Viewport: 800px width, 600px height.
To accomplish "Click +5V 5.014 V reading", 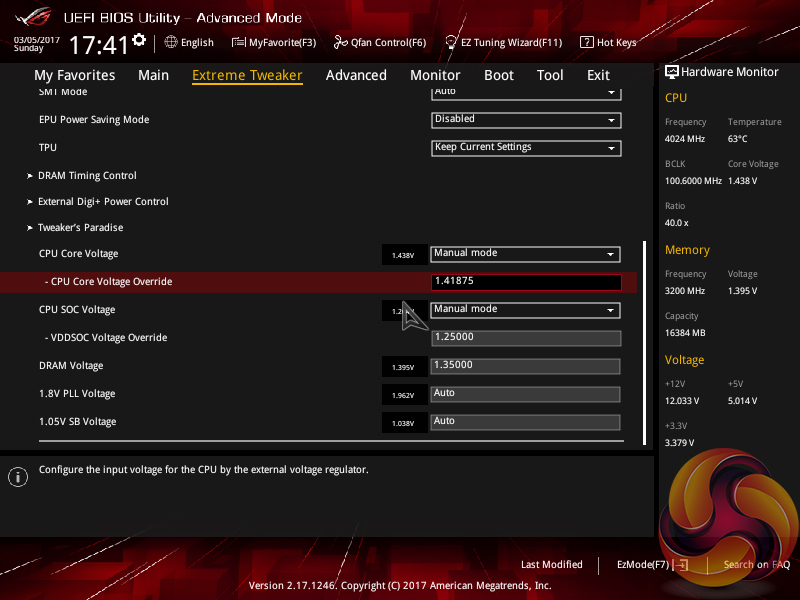I will pos(742,401).
